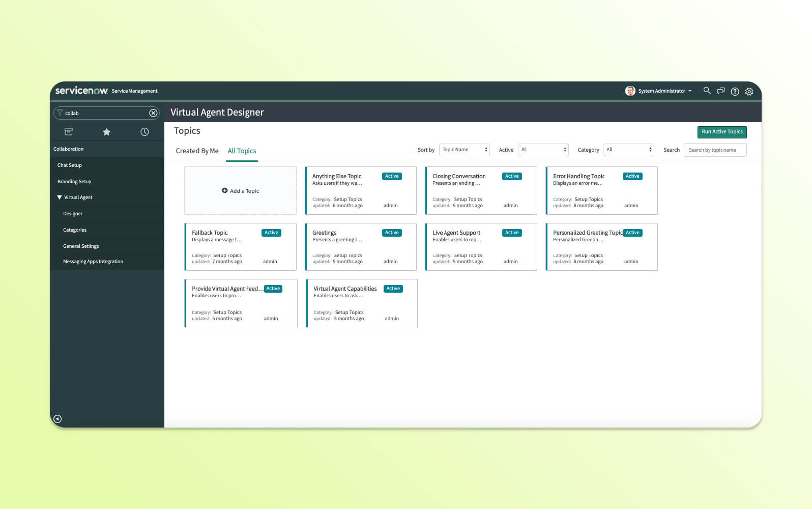Switch to Created By Me tab

(197, 151)
